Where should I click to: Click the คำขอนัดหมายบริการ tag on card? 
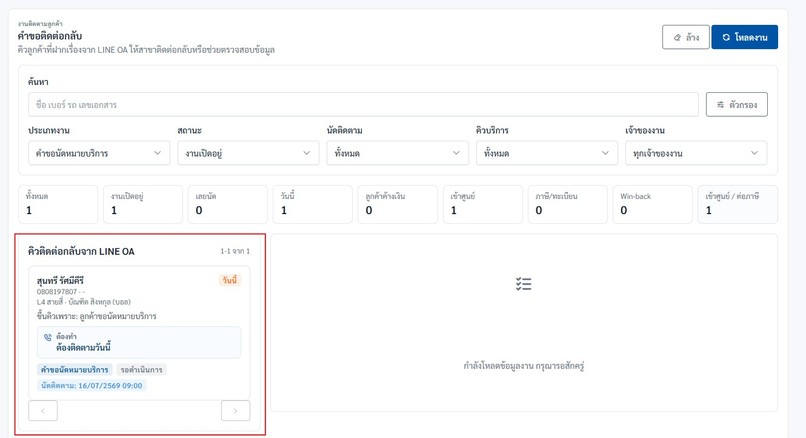point(75,370)
